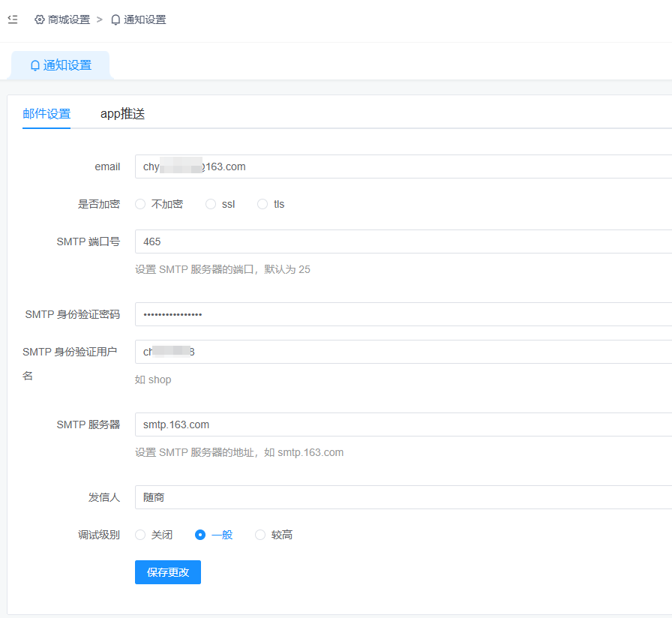Set debug level to 较高
This screenshot has width=672, height=618.
[260, 535]
